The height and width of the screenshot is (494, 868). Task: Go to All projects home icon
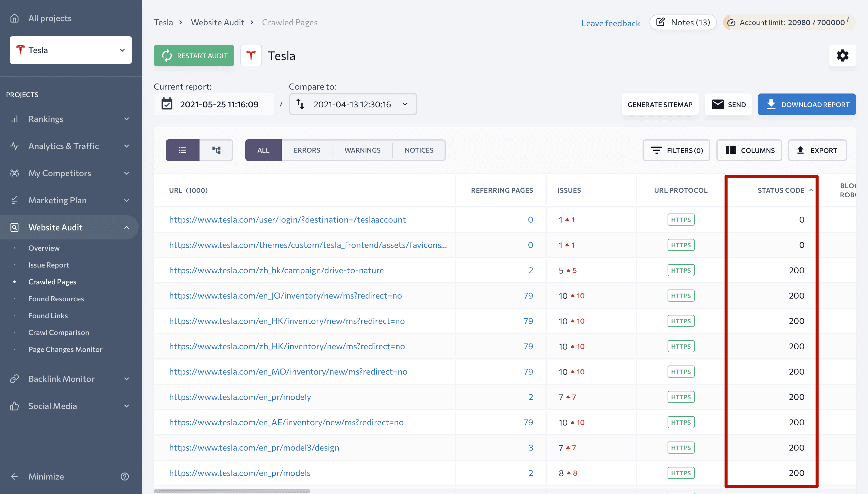pyautogui.click(x=14, y=18)
